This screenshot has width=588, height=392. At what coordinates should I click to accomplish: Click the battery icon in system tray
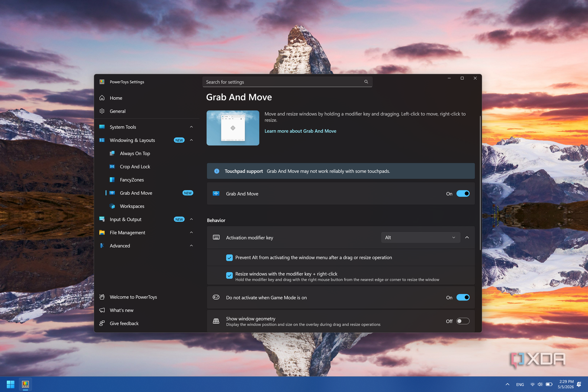(549, 385)
